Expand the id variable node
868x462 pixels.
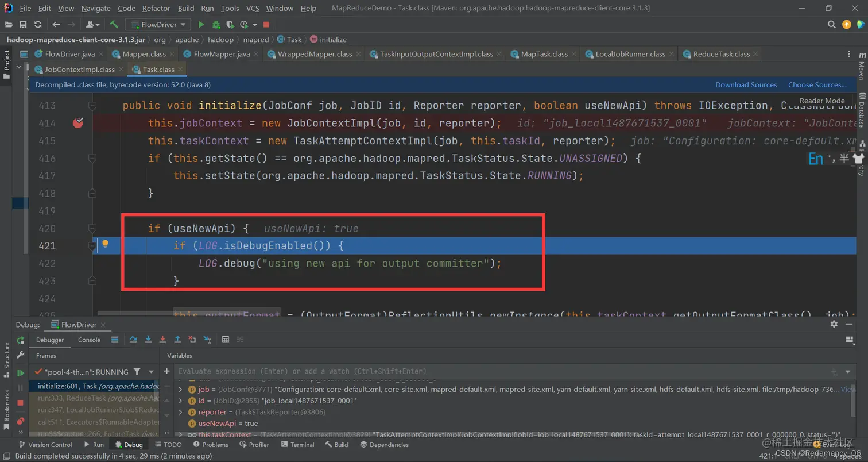181,401
